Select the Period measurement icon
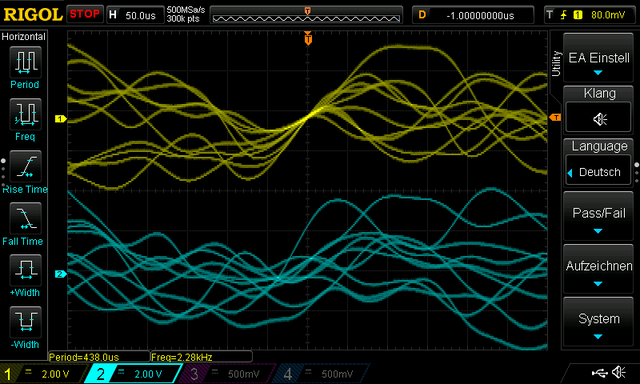The height and width of the screenshot is (384, 640). [x=25, y=62]
